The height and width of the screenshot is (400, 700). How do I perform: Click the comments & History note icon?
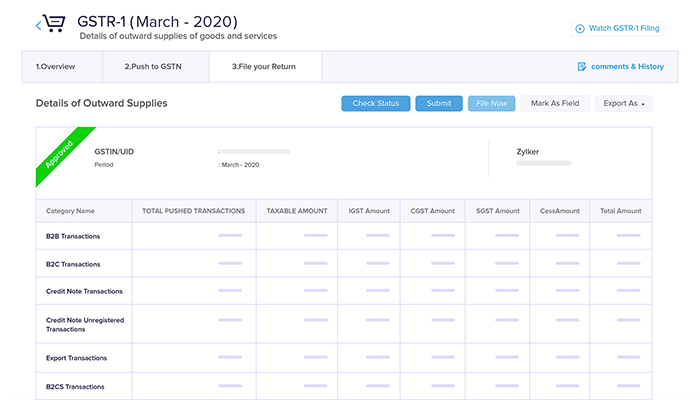[581, 67]
